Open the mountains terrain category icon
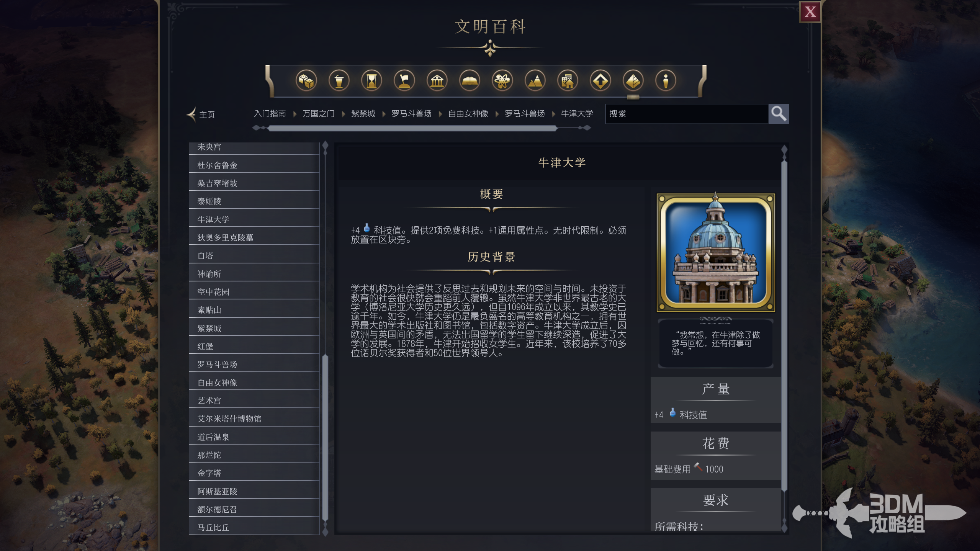The image size is (980, 551). (535, 81)
